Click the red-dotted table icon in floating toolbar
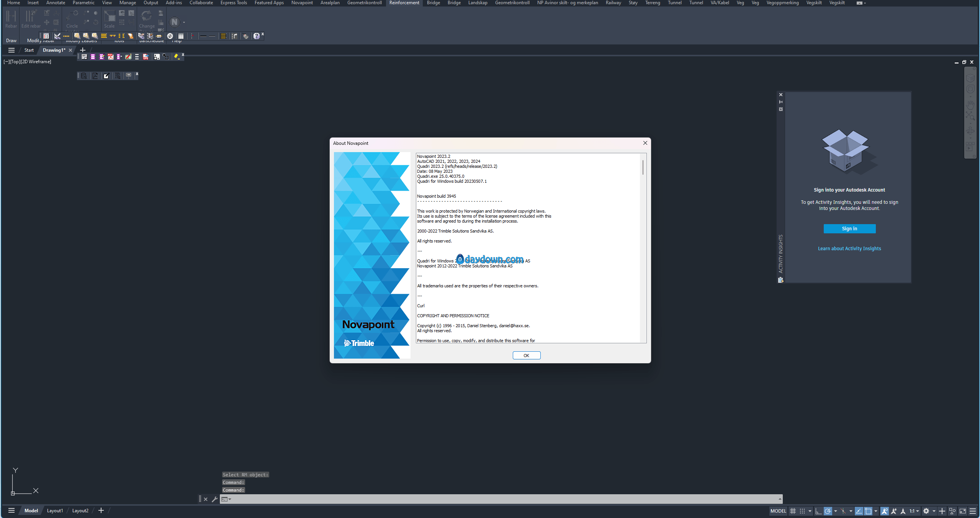Image resolution: width=980 pixels, height=518 pixels. click(46, 36)
